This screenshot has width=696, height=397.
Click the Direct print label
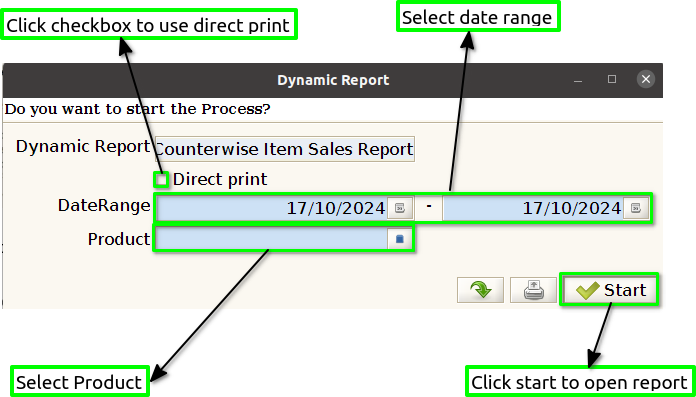coord(220,179)
